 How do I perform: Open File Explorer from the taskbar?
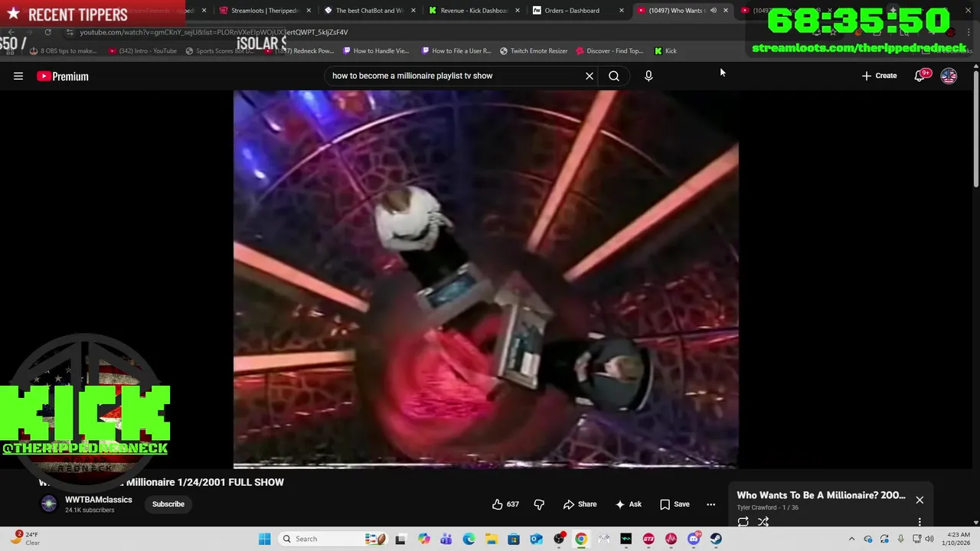pyautogui.click(x=491, y=539)
